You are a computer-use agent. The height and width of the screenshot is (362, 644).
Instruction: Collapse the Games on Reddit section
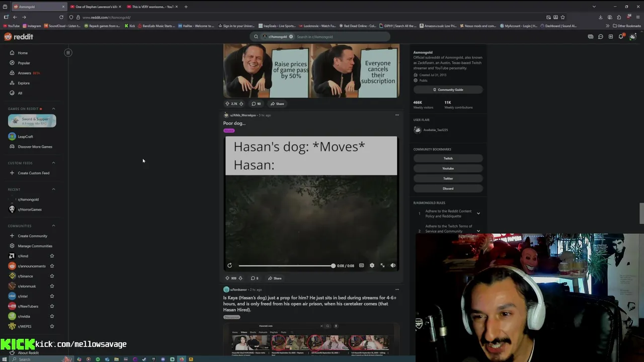53,109
